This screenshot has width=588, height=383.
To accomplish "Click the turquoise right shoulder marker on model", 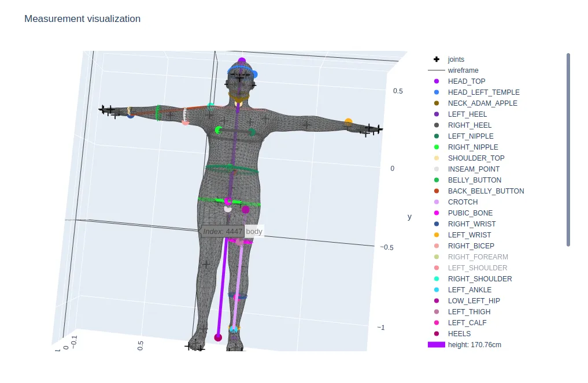I will coord(211,106).
